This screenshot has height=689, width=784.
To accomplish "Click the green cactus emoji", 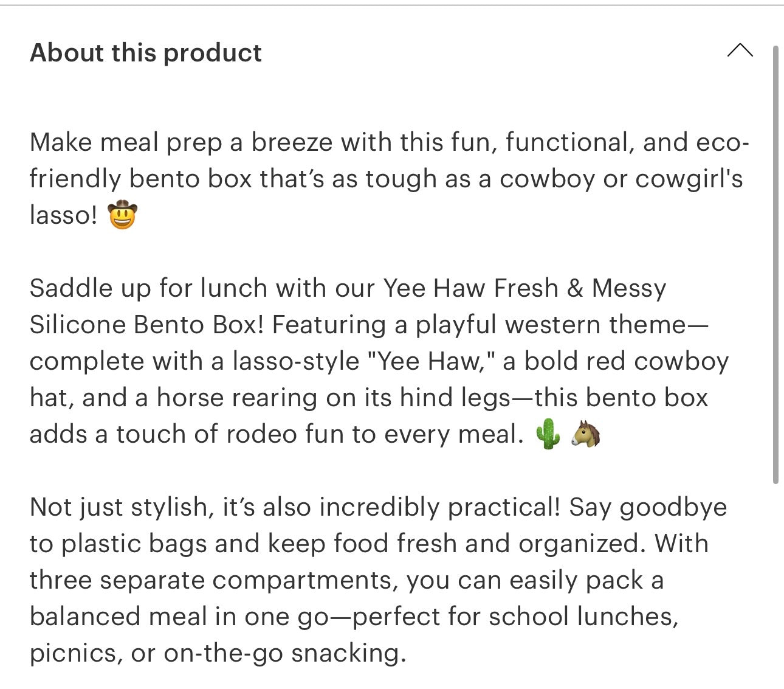I will coord(548,435).
